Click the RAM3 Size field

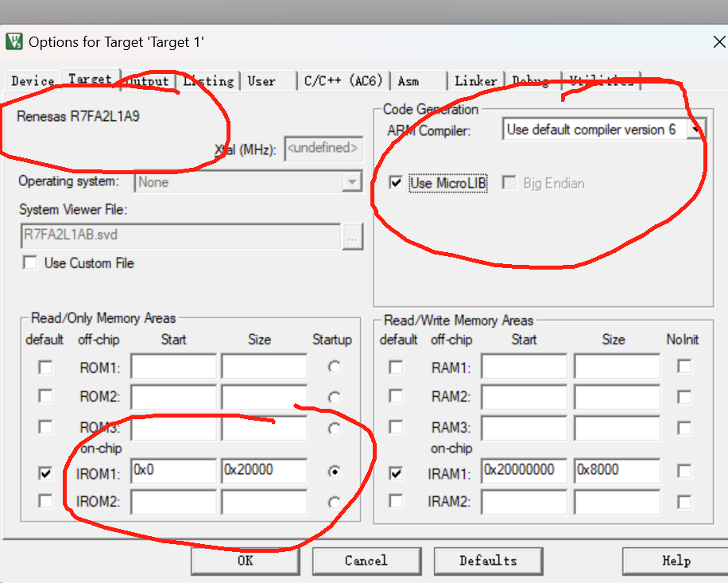[617, 428]
